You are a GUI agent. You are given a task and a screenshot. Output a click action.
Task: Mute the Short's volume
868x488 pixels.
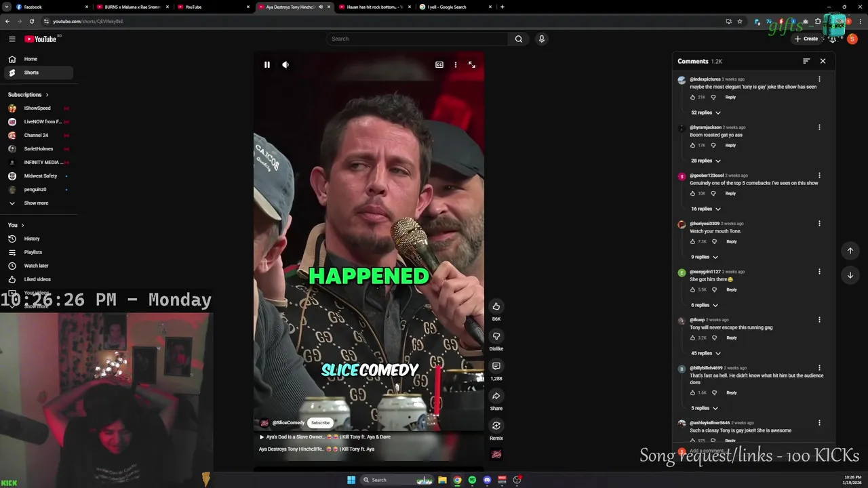285,64
